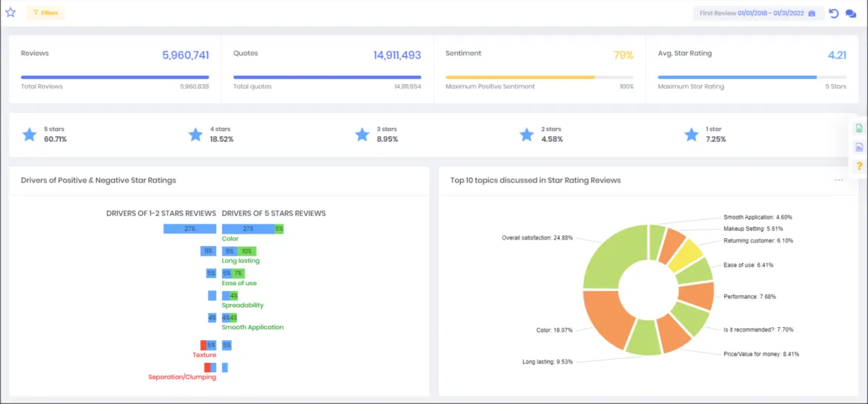
Task: Select the 3 stars rating star
Action: pos(362,135)
